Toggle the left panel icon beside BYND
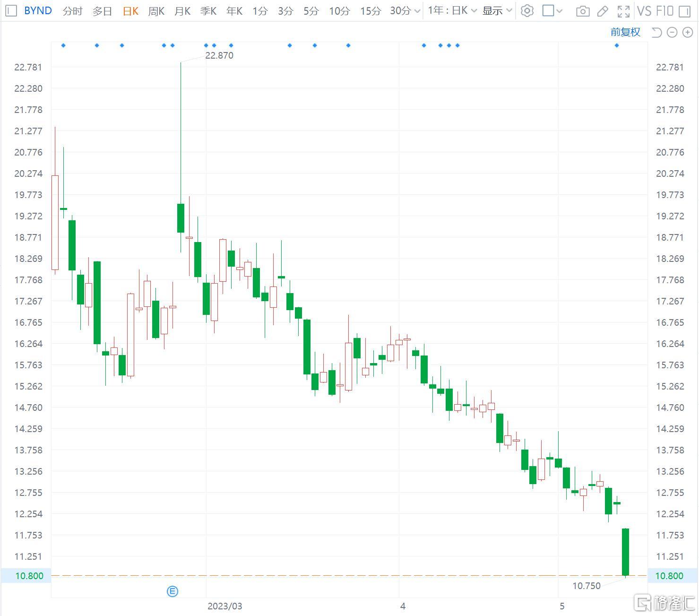Screen dimensions: 699x616 [x=11, y=10]
